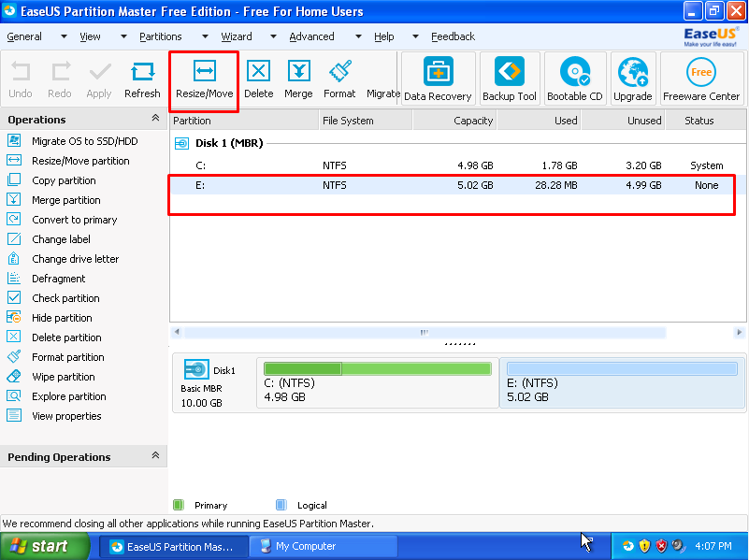Open the Data Recovery tool
Screen dimensions: 749x560
(x=438, y=79)
